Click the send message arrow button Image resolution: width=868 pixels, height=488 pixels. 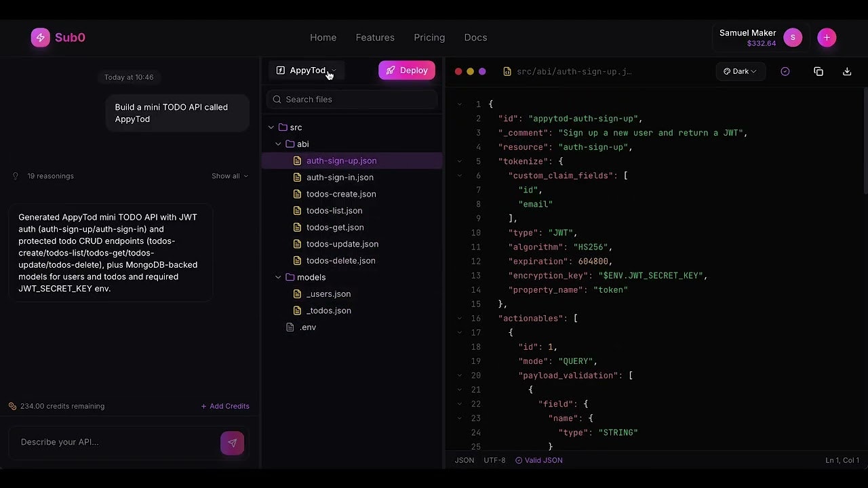tap(232, 443)
